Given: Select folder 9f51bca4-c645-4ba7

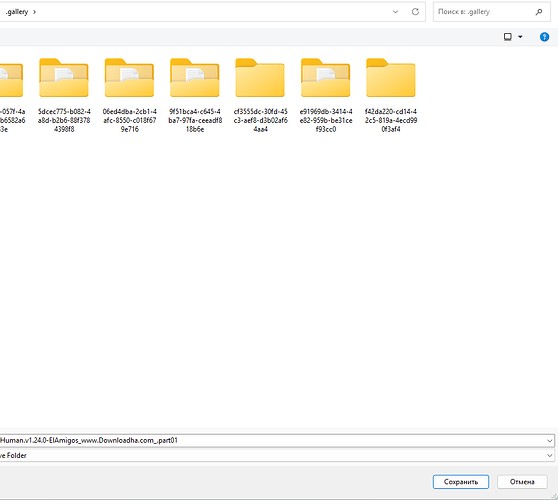Looking at the screenshot, I should (x=195, y=95).
